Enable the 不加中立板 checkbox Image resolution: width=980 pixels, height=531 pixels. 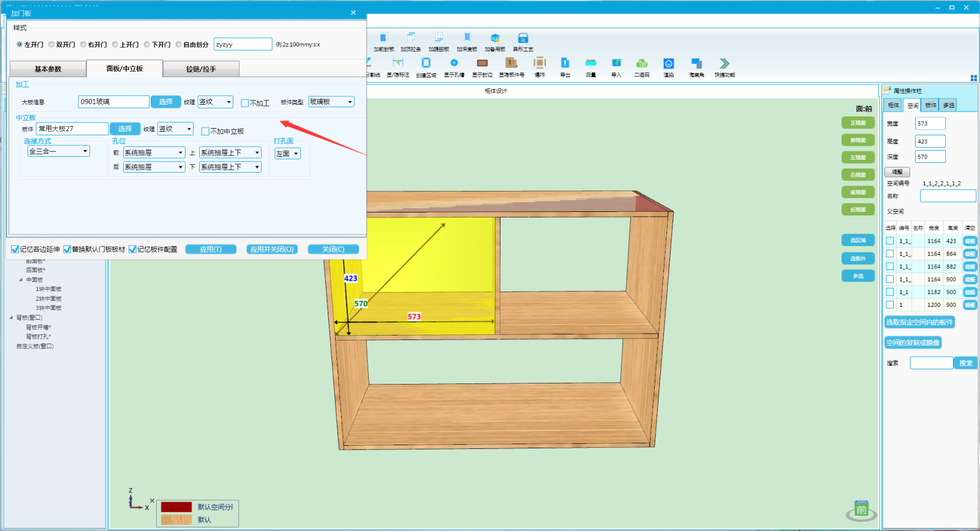tap(205, 131)
